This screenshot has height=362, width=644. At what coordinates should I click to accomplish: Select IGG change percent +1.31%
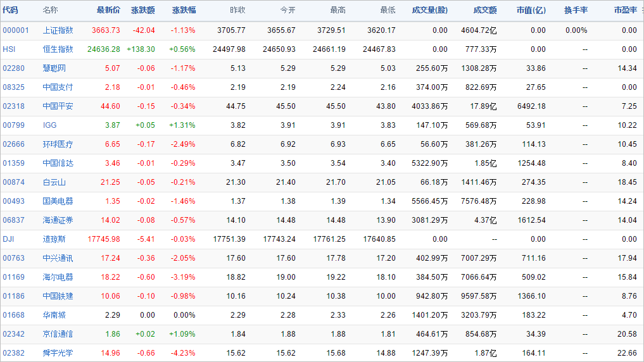(x=182, y=125)
